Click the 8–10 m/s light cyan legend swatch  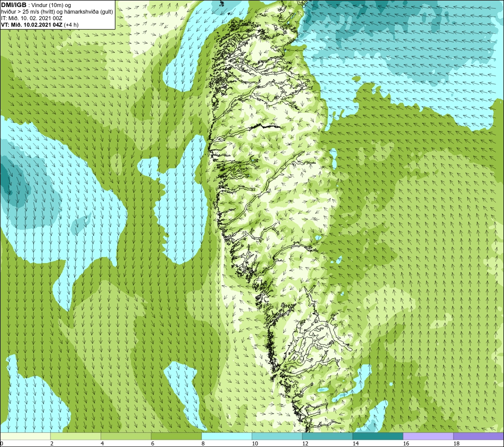pos(227,436)
